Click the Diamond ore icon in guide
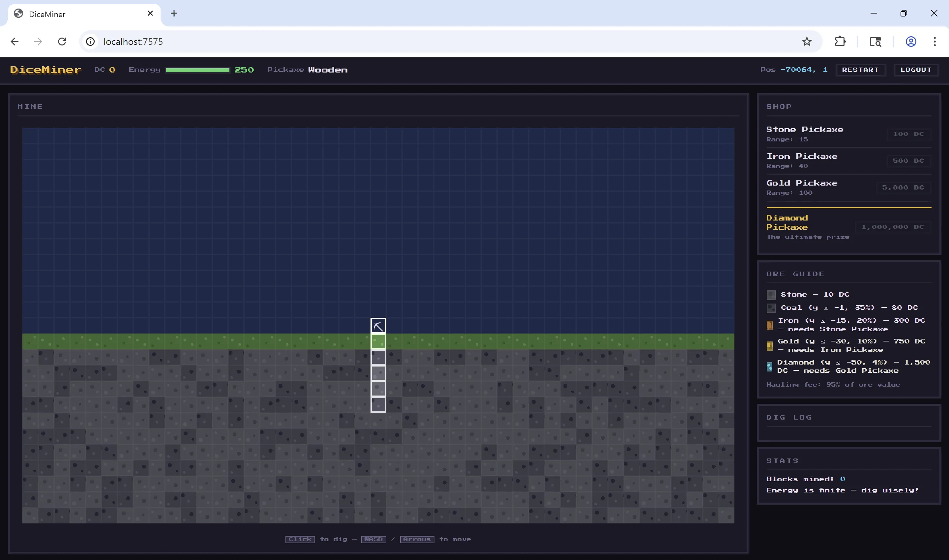This screenshot has width=949, height=560. point(769,367)
